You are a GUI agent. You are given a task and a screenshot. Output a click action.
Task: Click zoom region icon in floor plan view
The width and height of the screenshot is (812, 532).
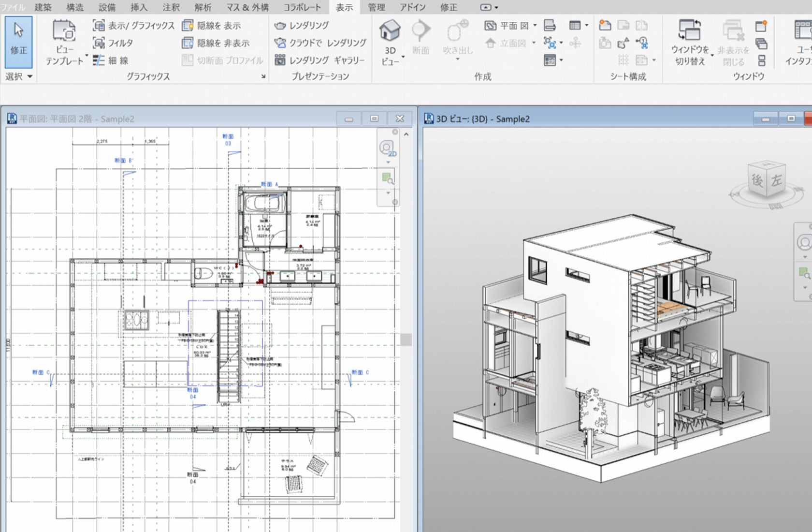coord(388,178)
